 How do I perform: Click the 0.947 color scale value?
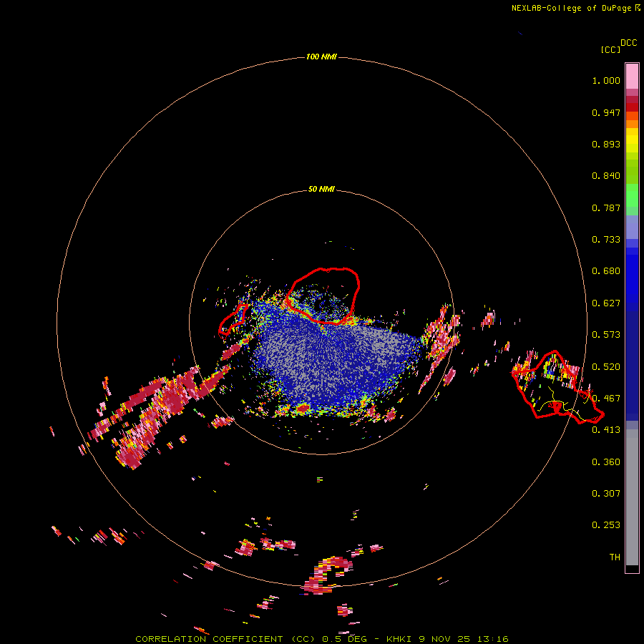tap(606, 112)
